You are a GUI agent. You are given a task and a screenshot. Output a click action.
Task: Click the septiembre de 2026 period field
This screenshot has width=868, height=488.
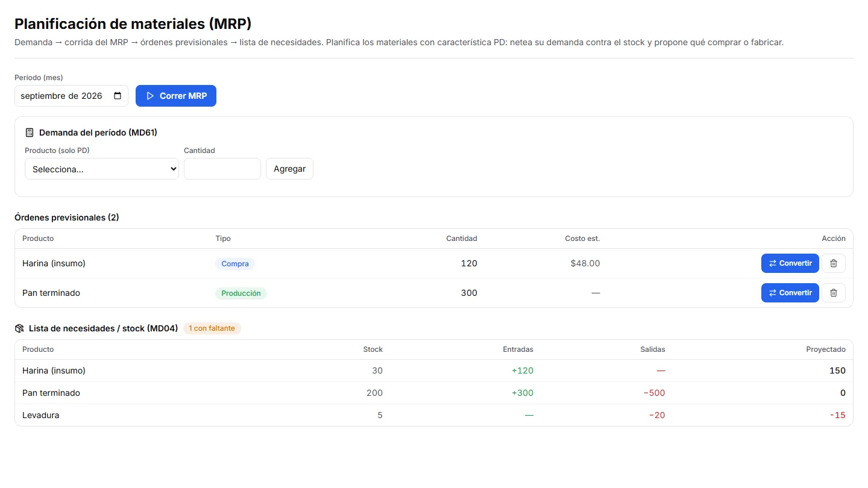71,96
